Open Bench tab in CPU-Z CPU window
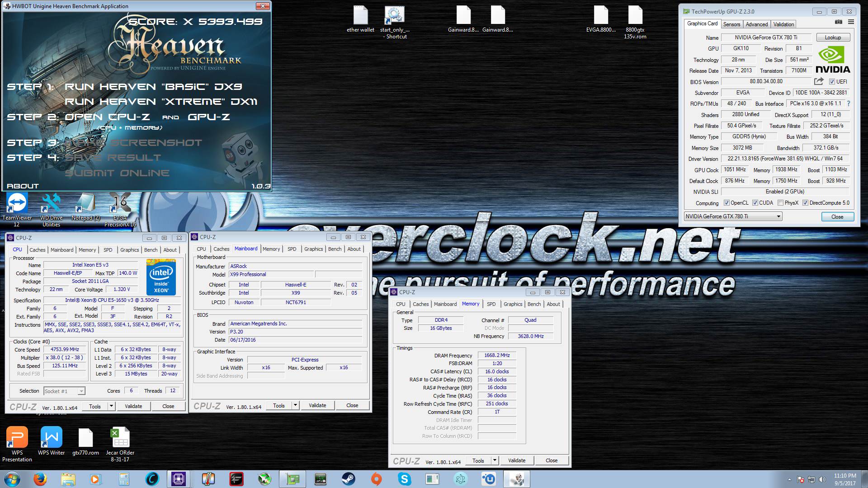Image resolution: width=868 pixels, height=488 pixels. [151, 250]
